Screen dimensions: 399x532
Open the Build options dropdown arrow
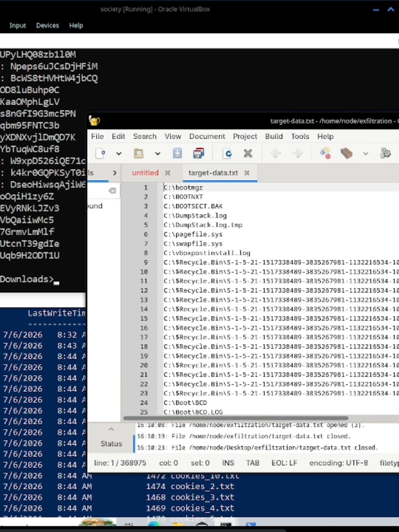(365, 154)
